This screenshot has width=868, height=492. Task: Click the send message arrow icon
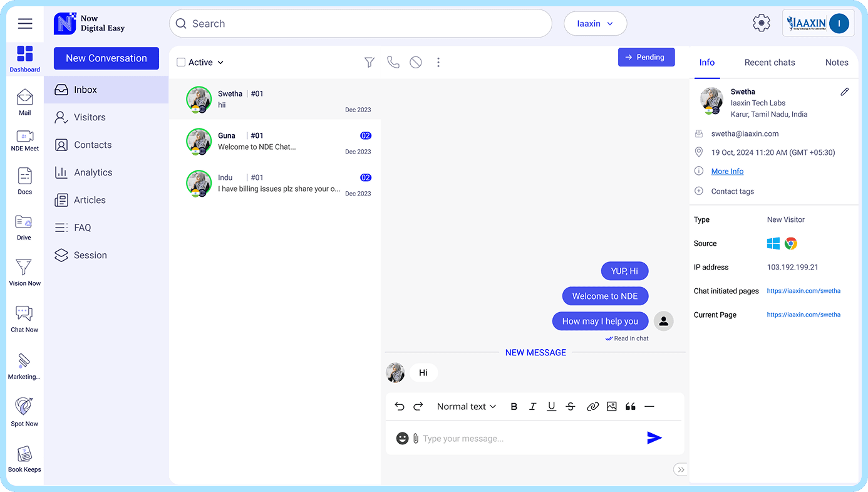point(654,438)
